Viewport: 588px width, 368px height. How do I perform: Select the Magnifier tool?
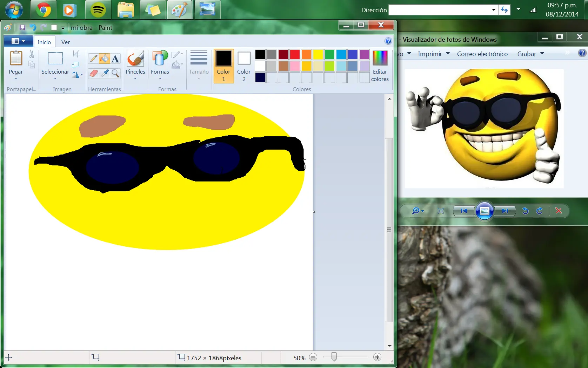click(115, 73)
